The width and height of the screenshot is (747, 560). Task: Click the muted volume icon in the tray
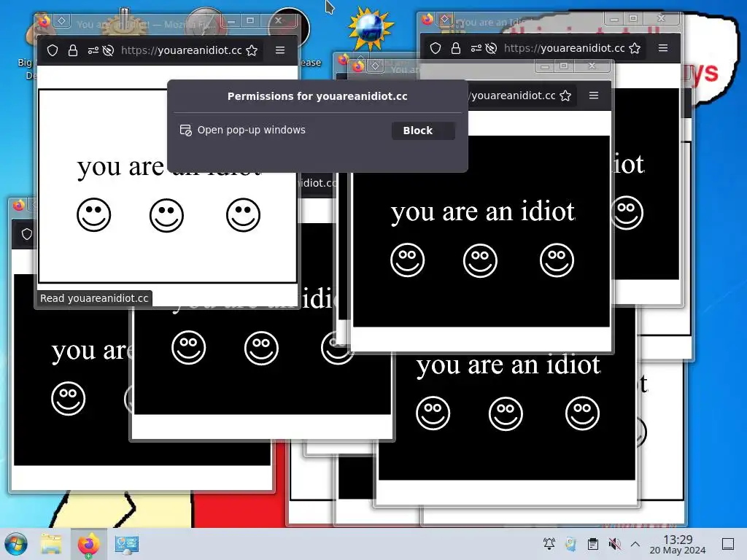(614, 544)
